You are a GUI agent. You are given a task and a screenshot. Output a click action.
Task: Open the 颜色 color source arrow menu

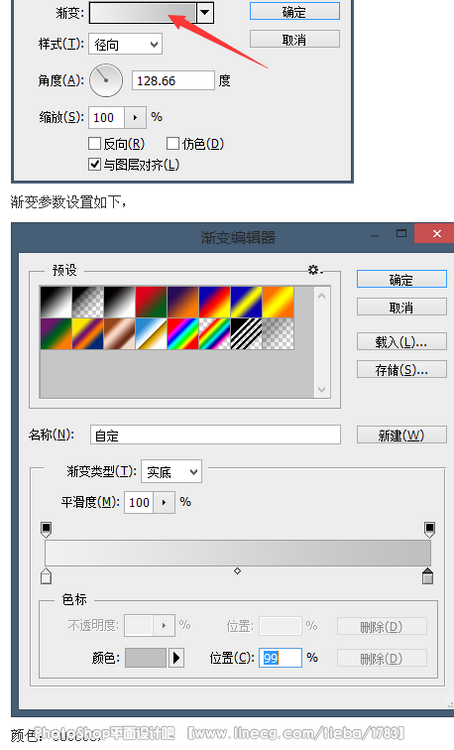point(176,658)
